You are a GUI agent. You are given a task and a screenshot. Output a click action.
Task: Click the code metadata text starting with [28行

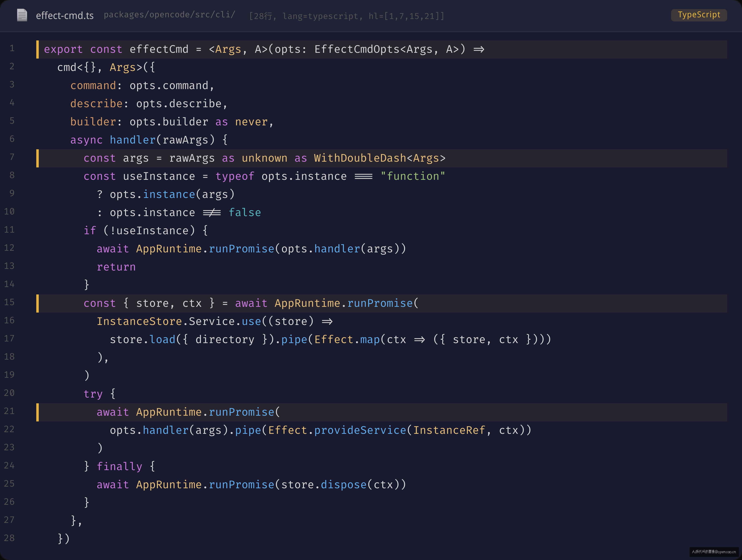coord(346,16)
